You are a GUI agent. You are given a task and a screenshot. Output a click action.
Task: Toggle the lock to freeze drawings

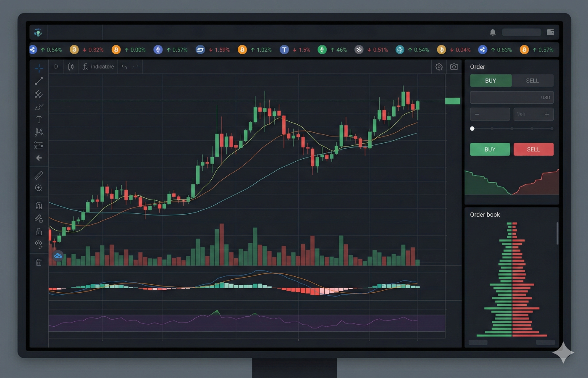[x=39, y=231]
